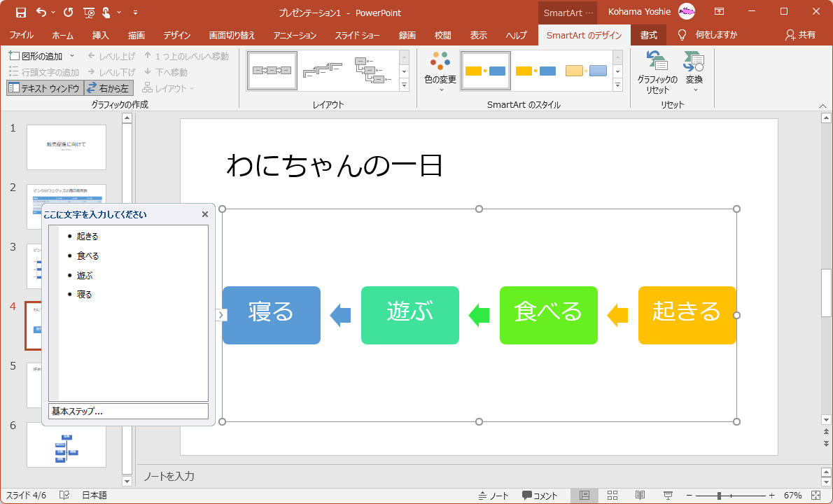Select the basic process layout thumbnail

(x=272, y=71)
